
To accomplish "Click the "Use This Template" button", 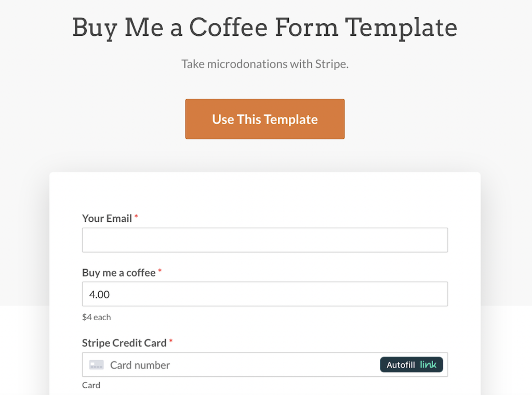I will click(264, 119).
